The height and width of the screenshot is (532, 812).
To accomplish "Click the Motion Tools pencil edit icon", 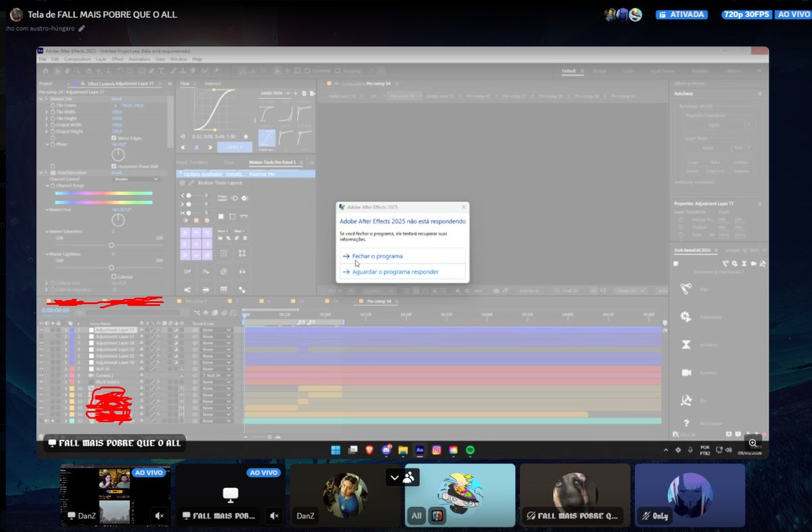I will tap(191, 183).
